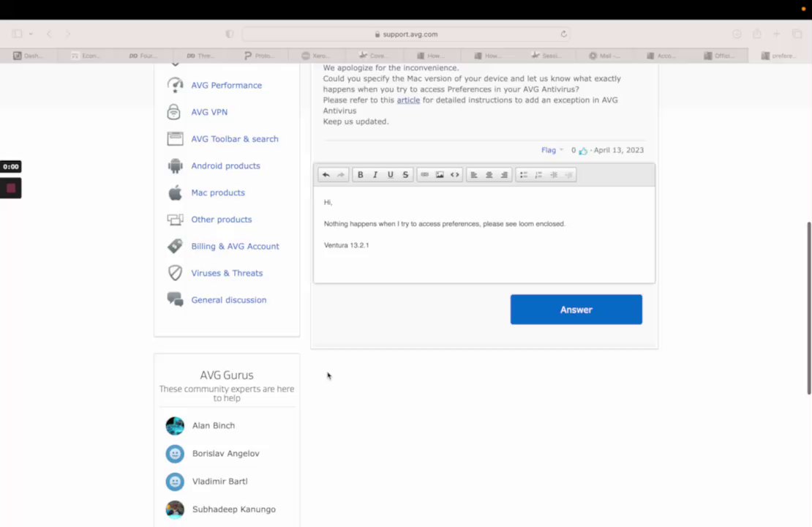Open AVG Toolbar & search category

pos(235,139)
